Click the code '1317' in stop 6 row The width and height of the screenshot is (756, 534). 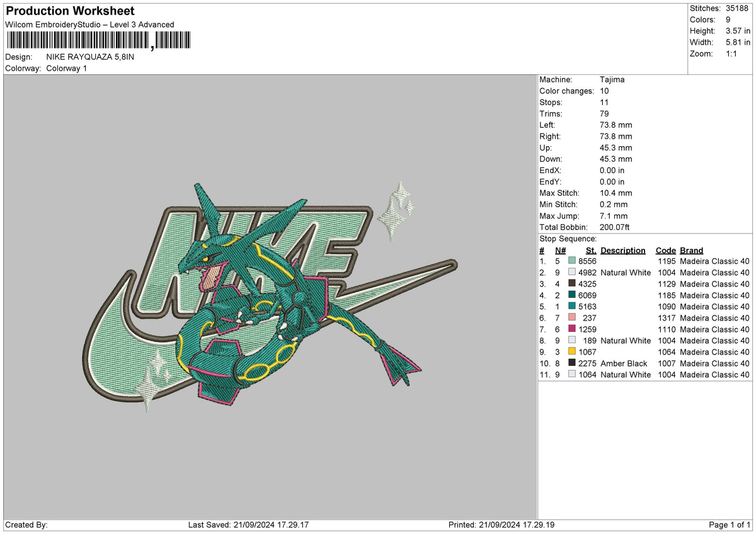tap(667, 318)
